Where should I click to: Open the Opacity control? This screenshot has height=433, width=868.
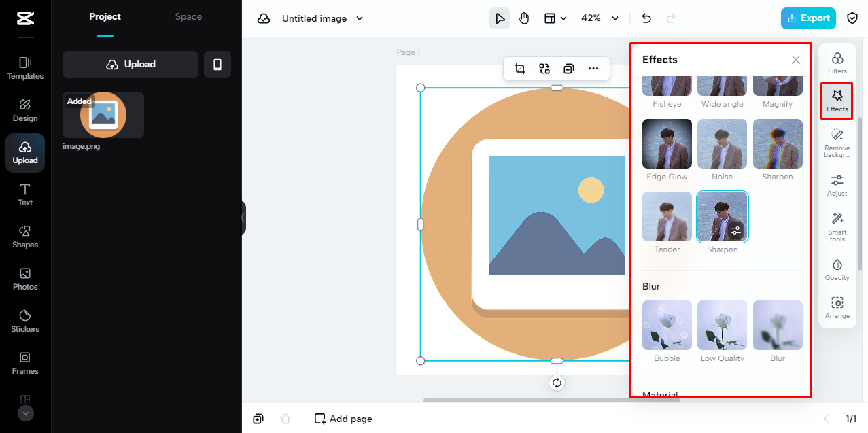coord(837,269)
